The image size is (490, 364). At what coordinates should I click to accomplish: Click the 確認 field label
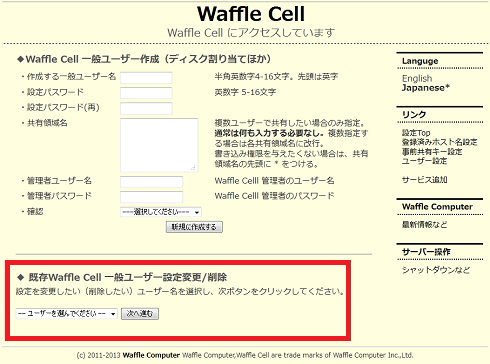tap(35, 212)
